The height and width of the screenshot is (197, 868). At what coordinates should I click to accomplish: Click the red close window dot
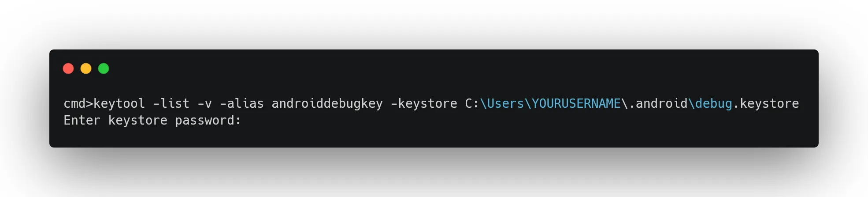coord(68,68)
